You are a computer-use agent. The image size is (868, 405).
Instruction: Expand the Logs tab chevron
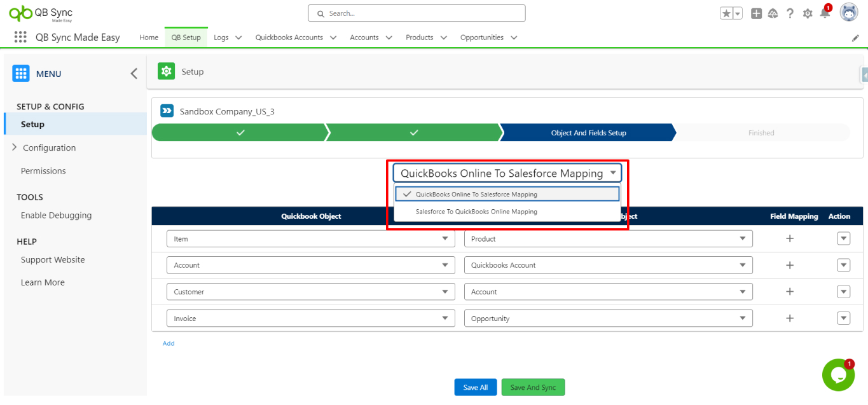pyautogui.click(x=238, y=38)
